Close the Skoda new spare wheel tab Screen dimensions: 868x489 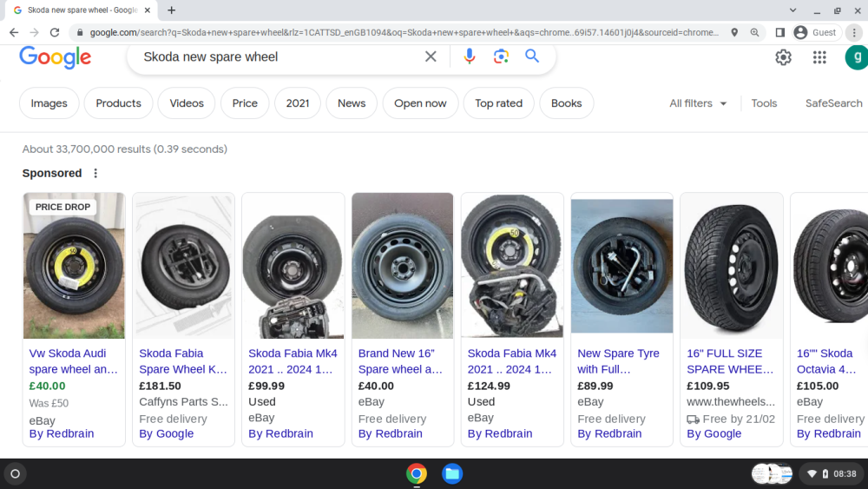[x=148, y=10]
